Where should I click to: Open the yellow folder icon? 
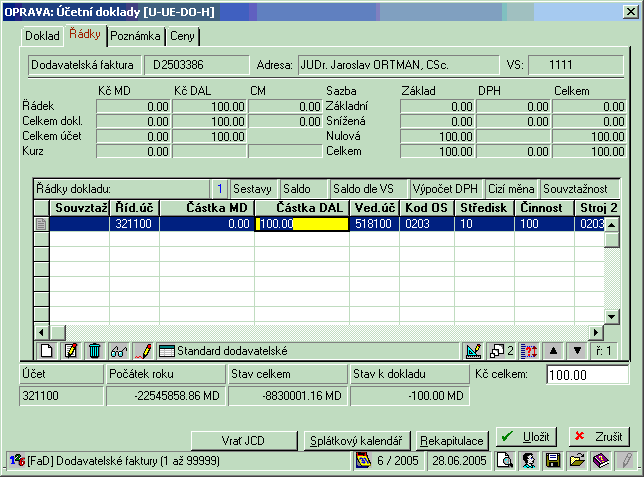click(577, 460)
